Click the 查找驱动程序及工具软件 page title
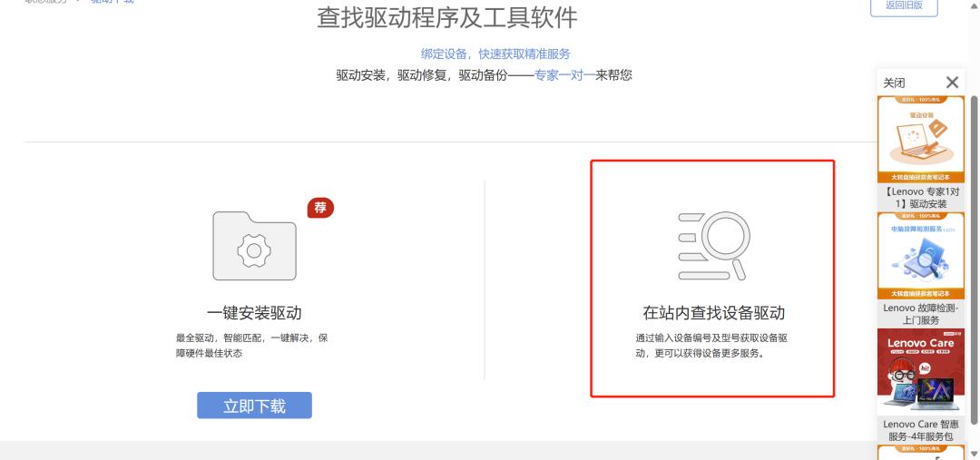 [446, 17]
